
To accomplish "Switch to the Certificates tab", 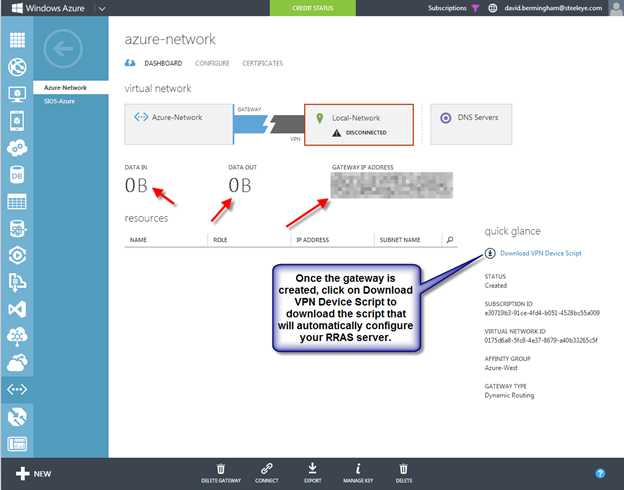I will click(x=262, y=64).
